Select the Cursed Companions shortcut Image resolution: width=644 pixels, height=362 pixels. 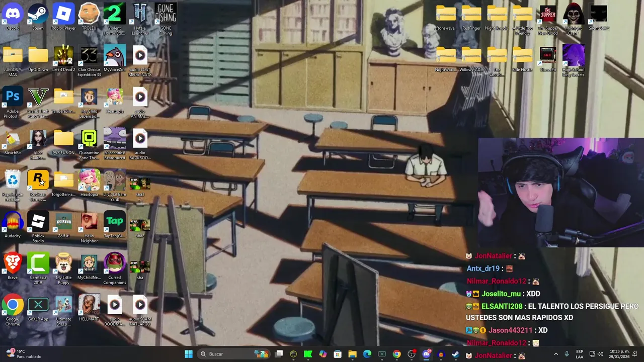[115, 269]
